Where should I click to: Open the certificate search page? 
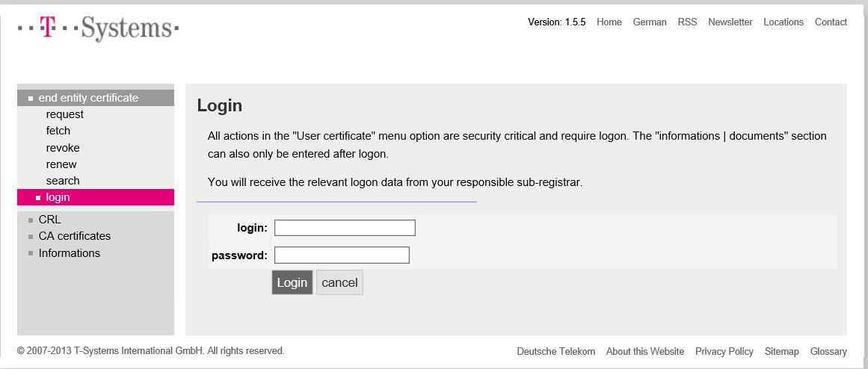coord(63,181)
